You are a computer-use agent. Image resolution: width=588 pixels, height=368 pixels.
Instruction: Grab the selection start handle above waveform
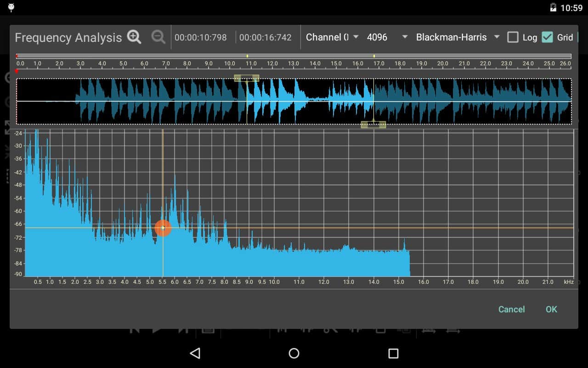point(247,78)
